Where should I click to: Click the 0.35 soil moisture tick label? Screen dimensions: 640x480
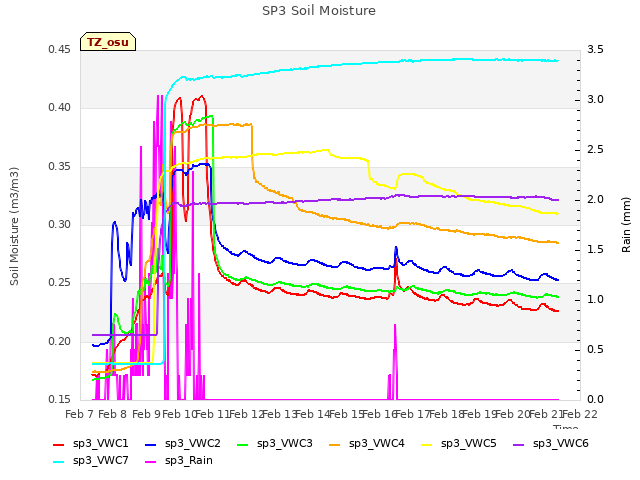click(x=59, y=167)
